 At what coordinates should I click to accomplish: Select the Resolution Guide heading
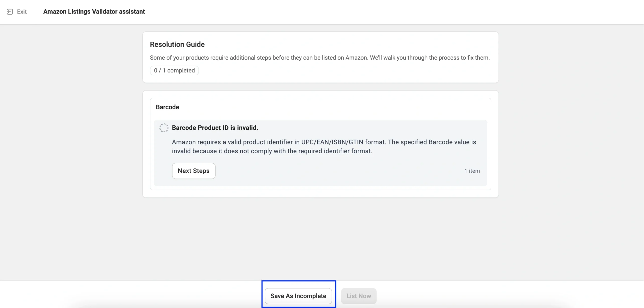(x=177, y=44)
